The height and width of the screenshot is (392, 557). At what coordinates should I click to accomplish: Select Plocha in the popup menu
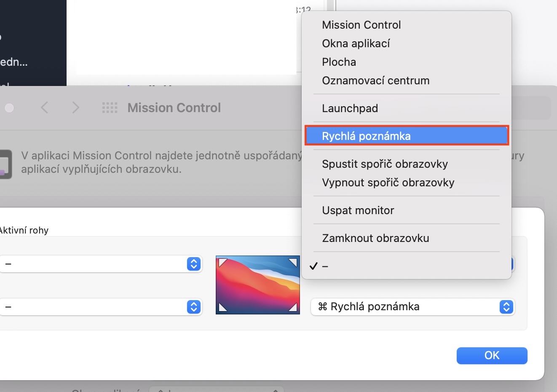[x=339, y=62]
